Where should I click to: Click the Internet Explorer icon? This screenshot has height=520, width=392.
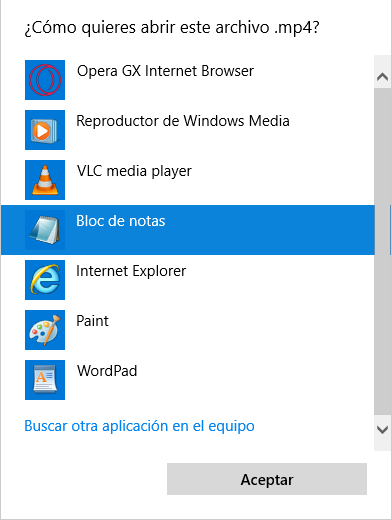(45, 280)
